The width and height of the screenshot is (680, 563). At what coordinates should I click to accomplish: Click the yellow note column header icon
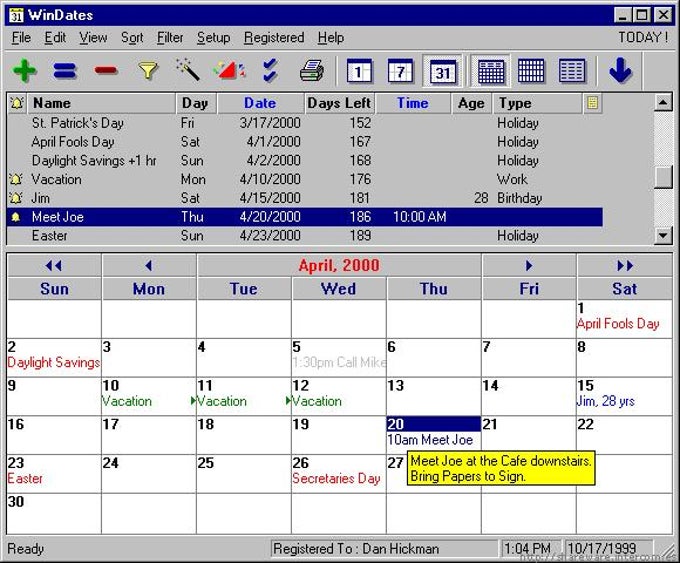592,103
